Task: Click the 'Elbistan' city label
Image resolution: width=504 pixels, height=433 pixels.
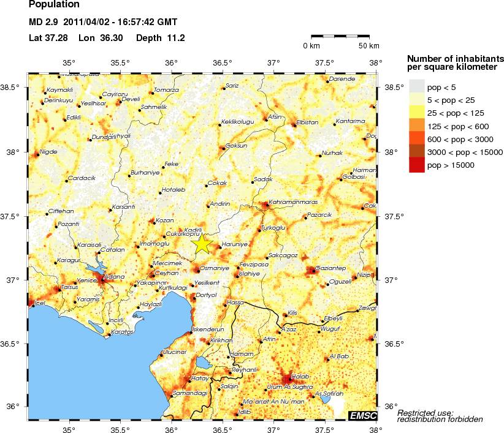Action: click(307, 122)
